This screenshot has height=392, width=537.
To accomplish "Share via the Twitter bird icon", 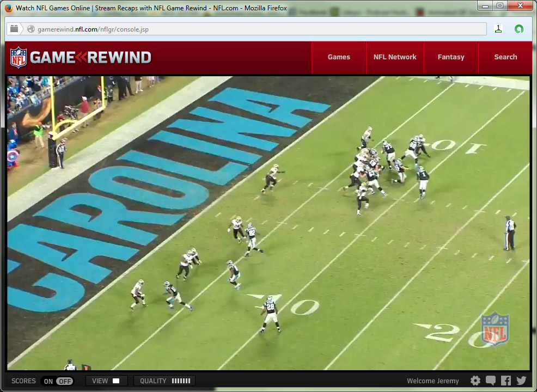I will pyautogui.click(x=521, y=381).
